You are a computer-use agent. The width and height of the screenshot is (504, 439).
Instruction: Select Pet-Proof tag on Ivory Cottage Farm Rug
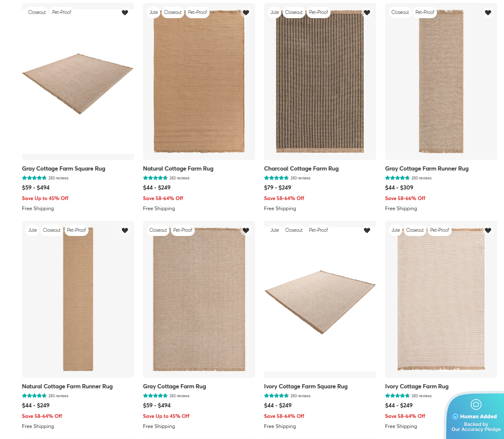(439, 230)
